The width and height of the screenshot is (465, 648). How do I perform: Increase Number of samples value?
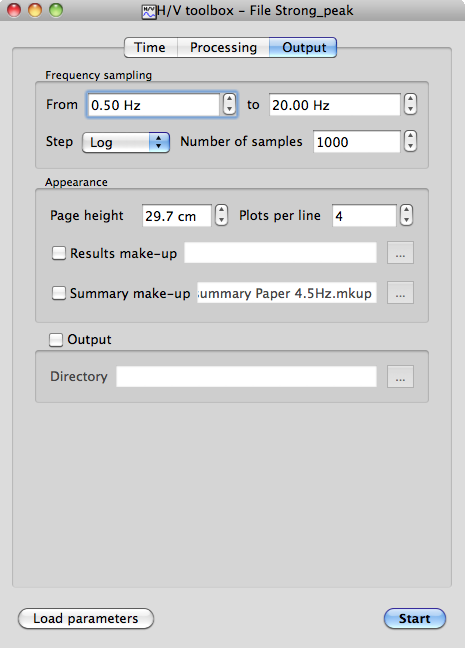410,136
